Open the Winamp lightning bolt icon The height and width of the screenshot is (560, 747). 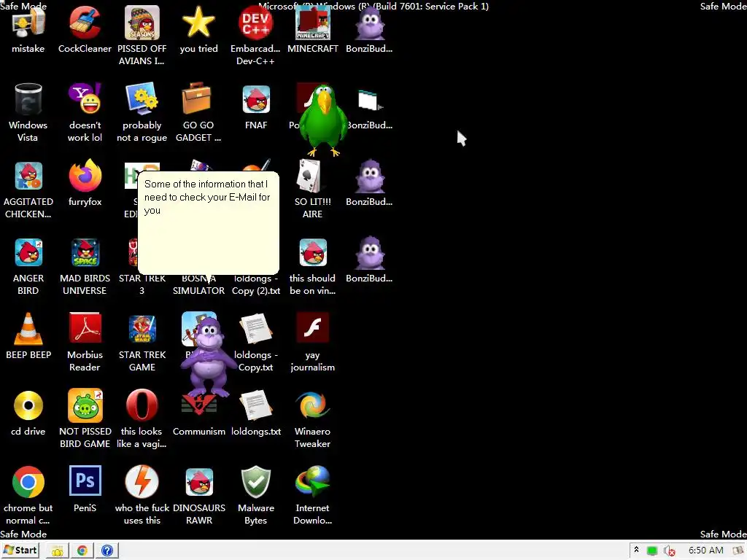click(x=142, y=481)
